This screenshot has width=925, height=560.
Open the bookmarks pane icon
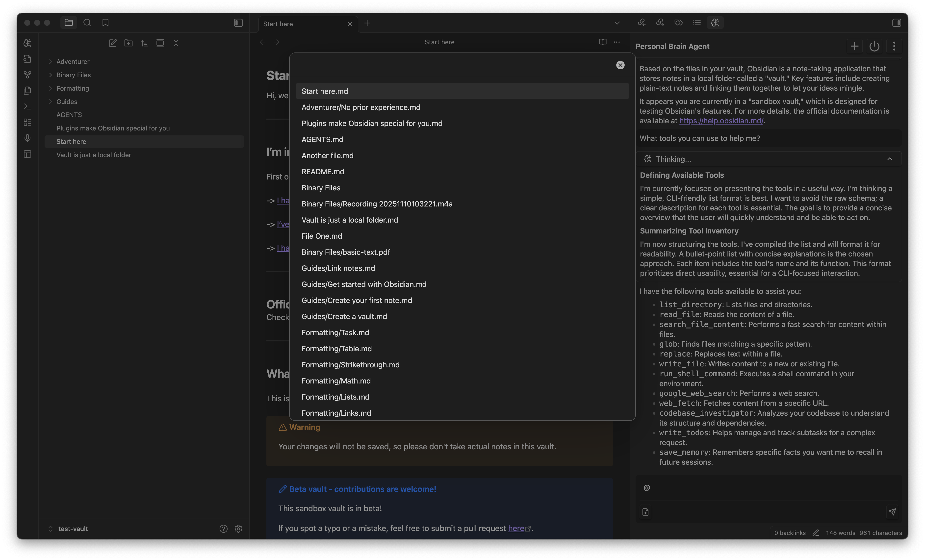[105, 23]
